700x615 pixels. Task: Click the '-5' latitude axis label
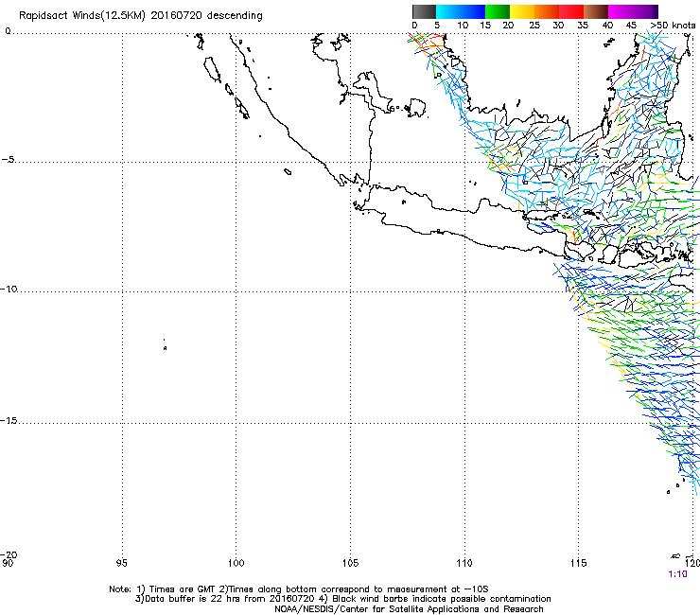pyautogui.click(x=9, y=160)
